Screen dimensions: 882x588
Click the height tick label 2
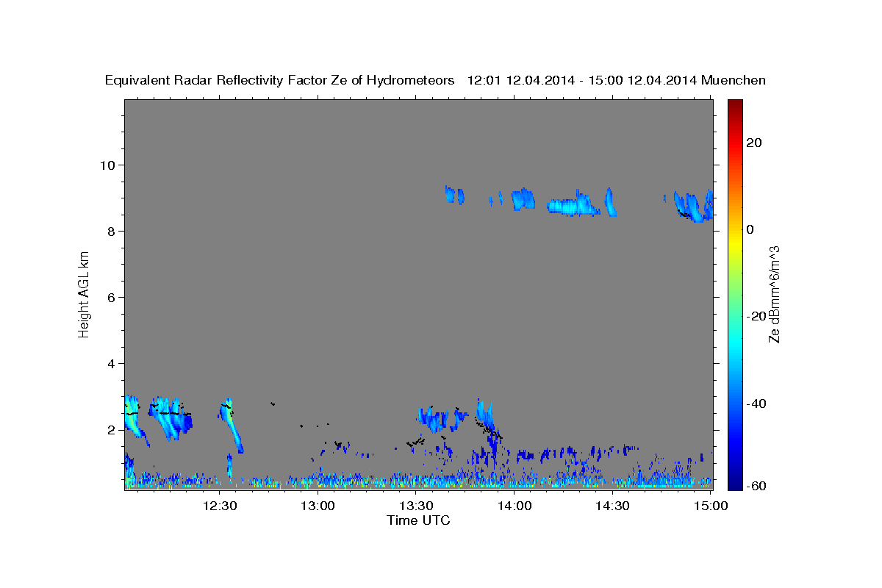[x=112, y=429]
